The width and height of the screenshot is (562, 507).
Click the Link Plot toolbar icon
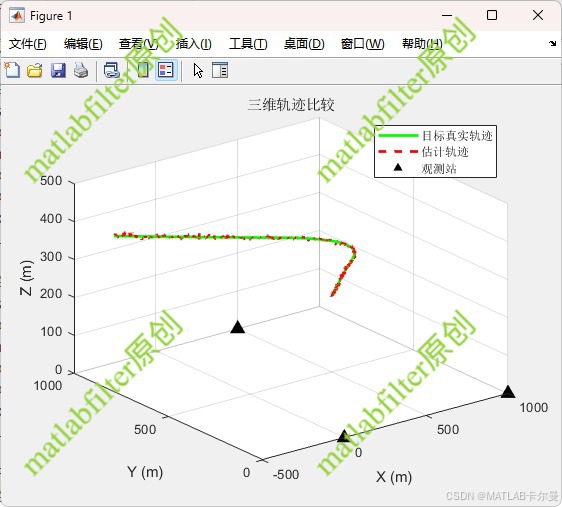click(x=111, y=70)
